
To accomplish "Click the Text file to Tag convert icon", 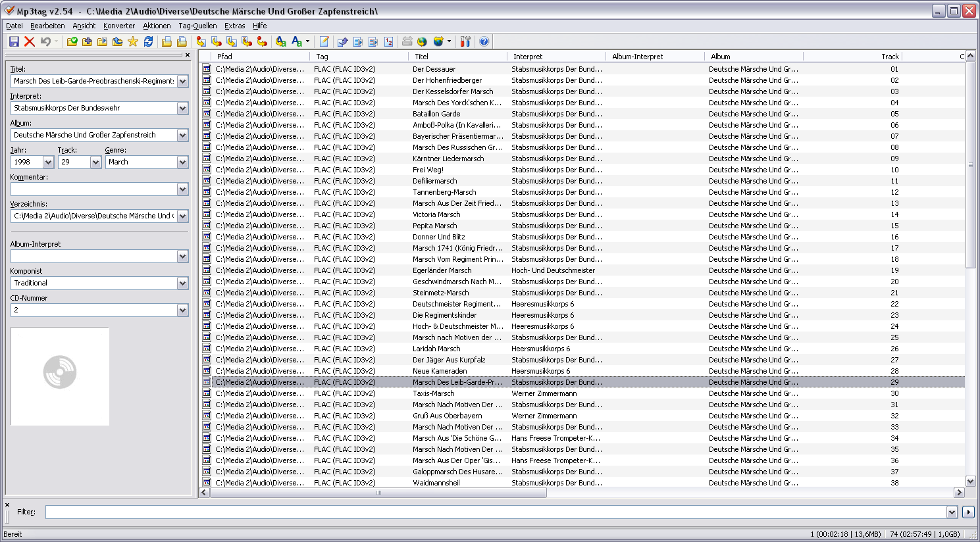I will click(x=247, y=41).
